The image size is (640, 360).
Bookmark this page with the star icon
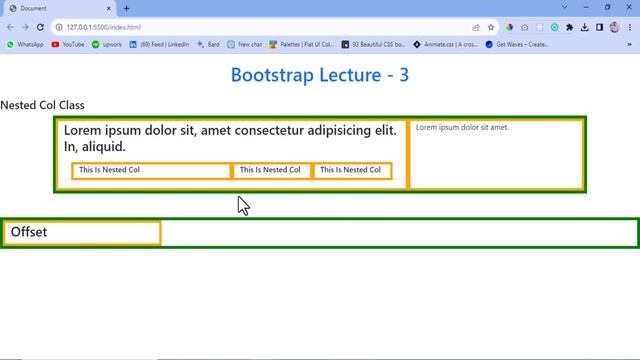(x=491, y=27)
